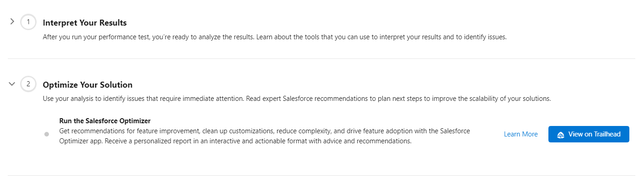This screenshot has height=178, width=644.
Task: Click the divider line below Interpret Your Results
Action: (x=322, y=58)
